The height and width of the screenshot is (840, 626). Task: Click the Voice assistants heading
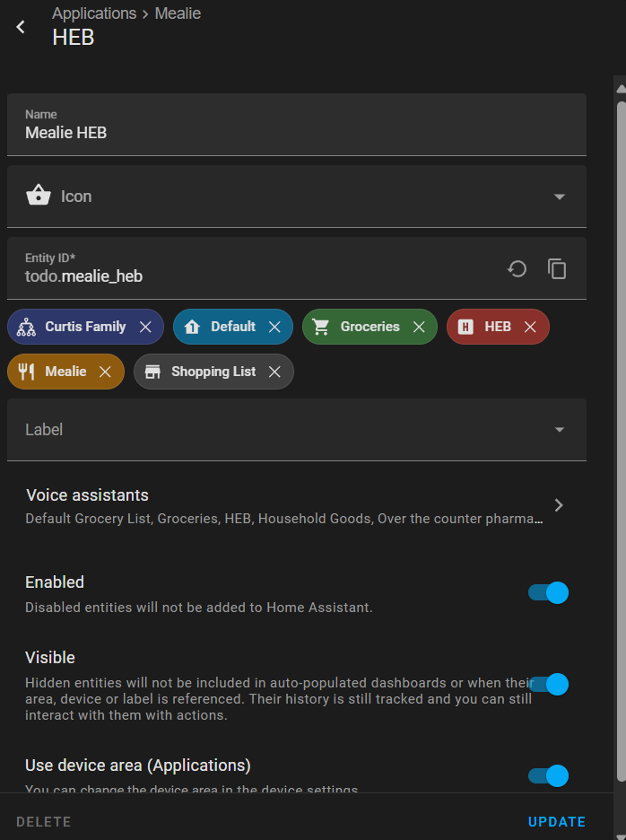87,495
